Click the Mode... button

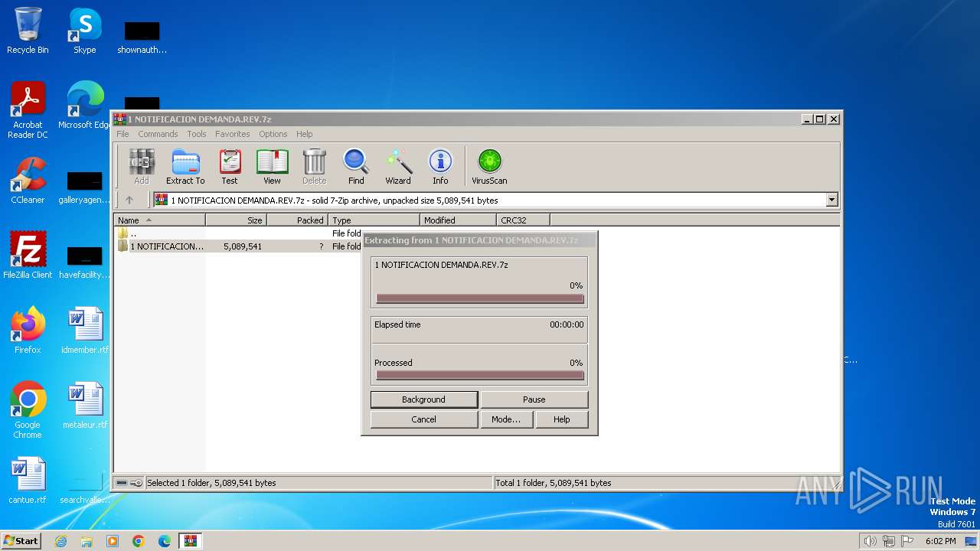506,419
